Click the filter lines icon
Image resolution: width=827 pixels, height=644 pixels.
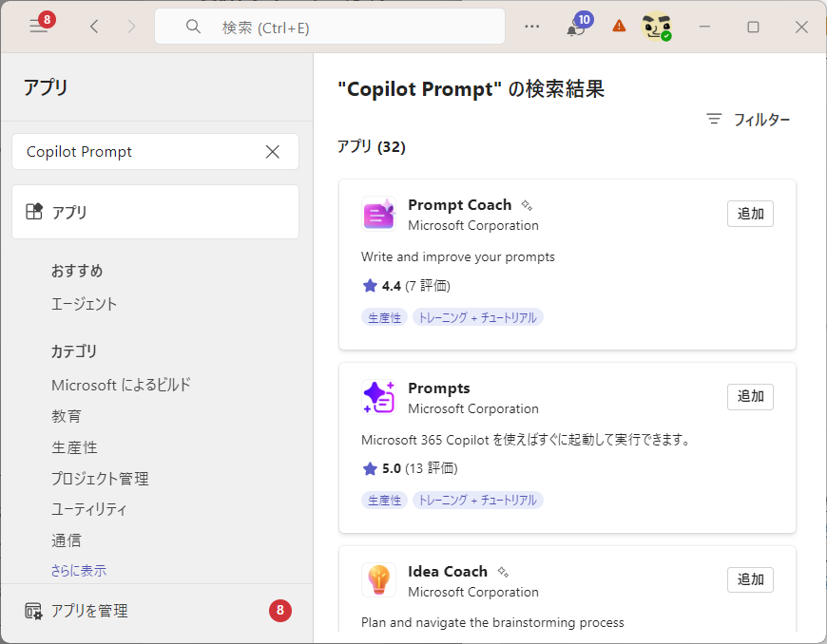pos(714,119)
